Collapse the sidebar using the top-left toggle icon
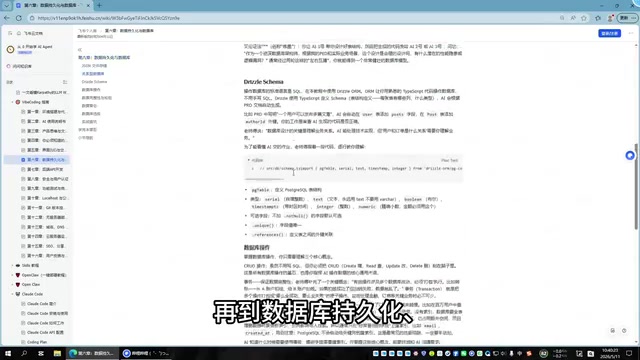This screenshot has height=360, width=640. click(10, 33)
